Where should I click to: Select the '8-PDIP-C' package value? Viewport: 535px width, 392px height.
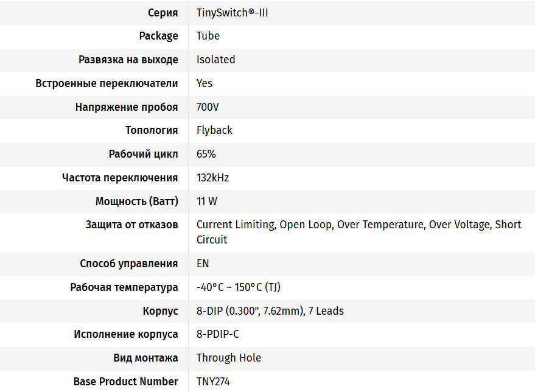point(217,334)
